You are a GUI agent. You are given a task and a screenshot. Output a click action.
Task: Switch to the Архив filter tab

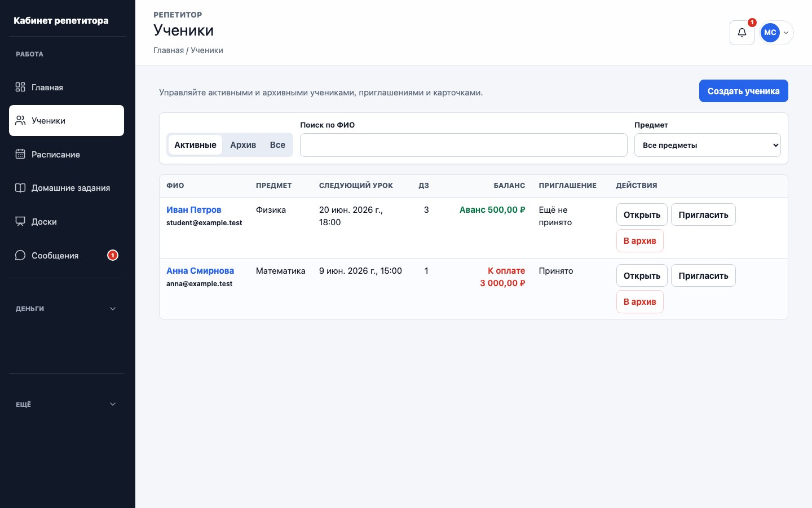pyautogui.click(x=243, y=145)
